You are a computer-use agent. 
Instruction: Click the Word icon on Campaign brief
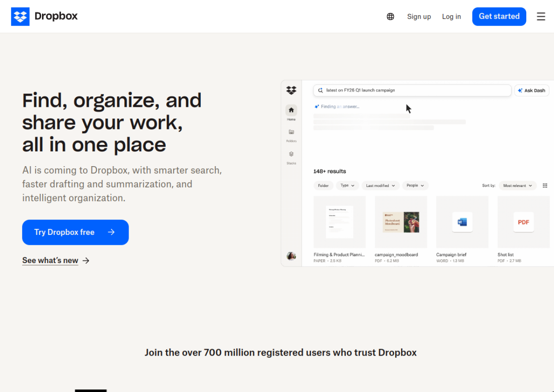(462, 222)
